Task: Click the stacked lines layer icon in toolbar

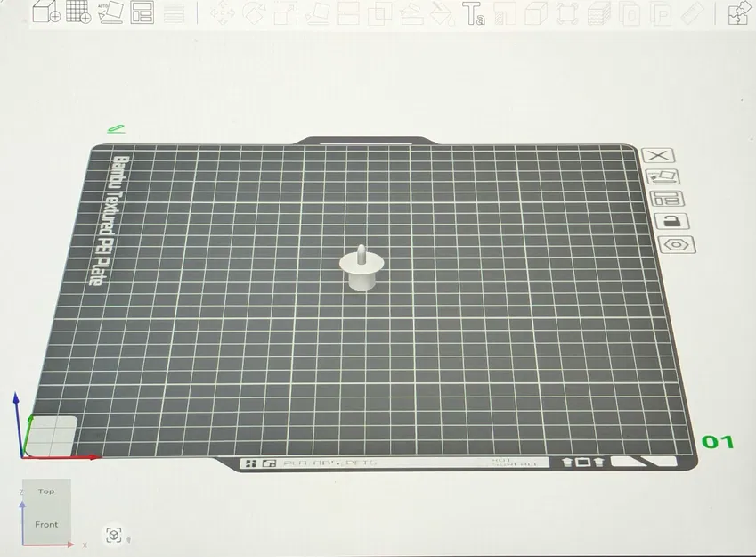Action: coord(174,13)
